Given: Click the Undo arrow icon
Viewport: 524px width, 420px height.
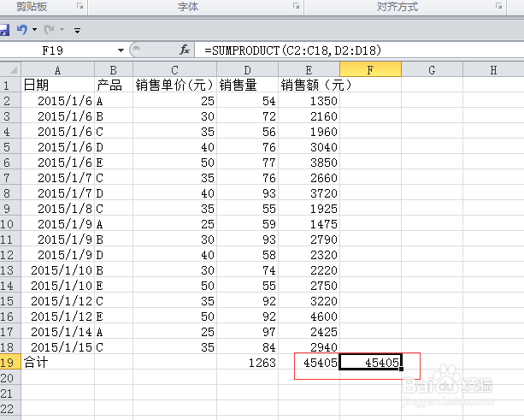Looking at the screenshot, I should [22, 30].
